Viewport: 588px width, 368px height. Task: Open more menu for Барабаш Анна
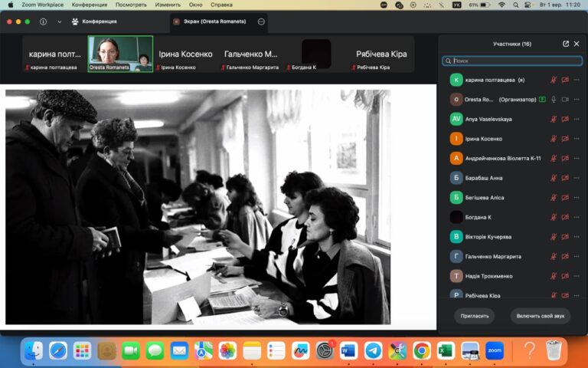(x=577, y=178)
